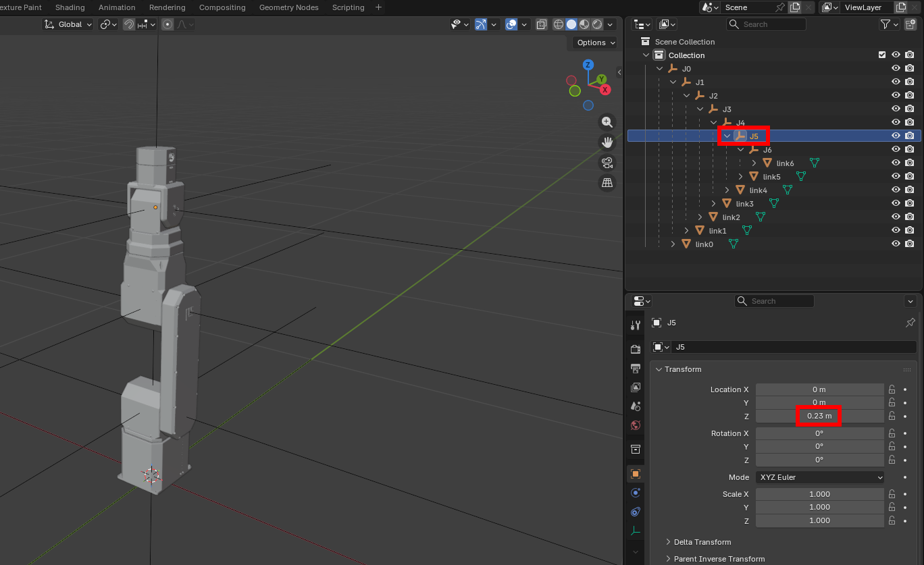
Task: Toggle the camera view icon
Action: [x=607, y=163]
